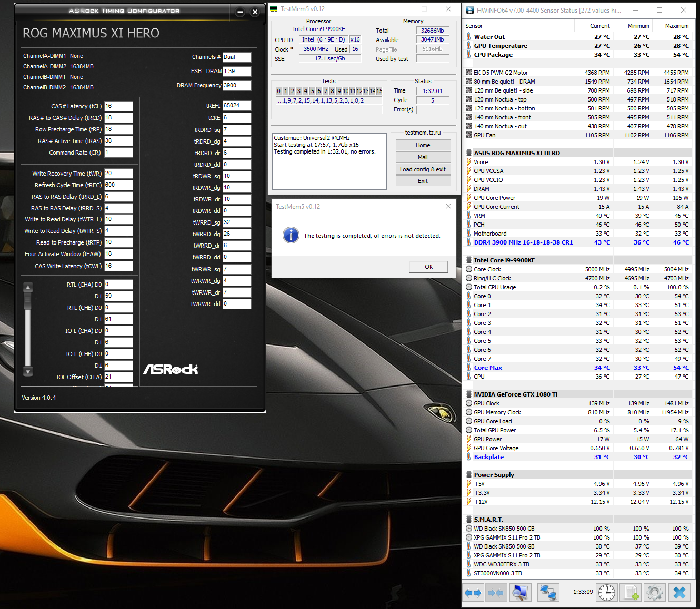Click the thermometer icon beside Backplate row
700x609 pixels.
point(469,457)
